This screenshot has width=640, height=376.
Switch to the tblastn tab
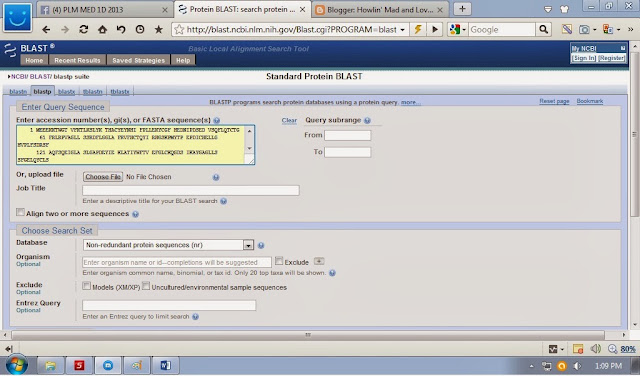coord(93,92)
